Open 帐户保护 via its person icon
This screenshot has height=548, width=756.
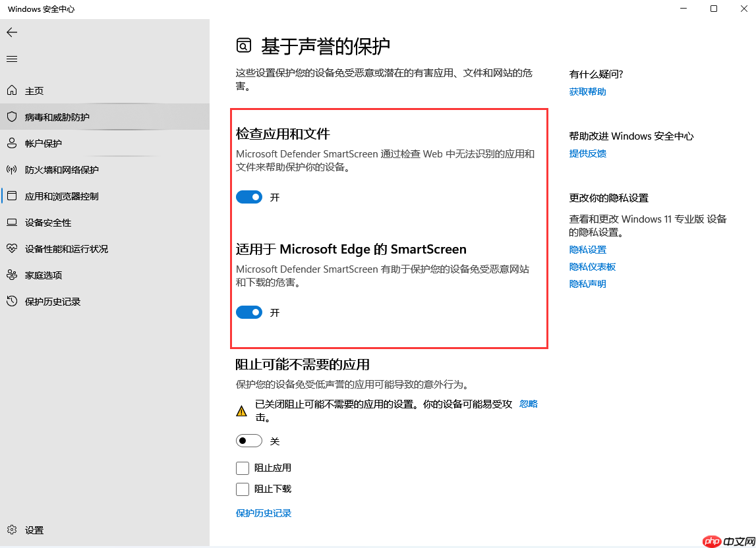pos(11,143)
